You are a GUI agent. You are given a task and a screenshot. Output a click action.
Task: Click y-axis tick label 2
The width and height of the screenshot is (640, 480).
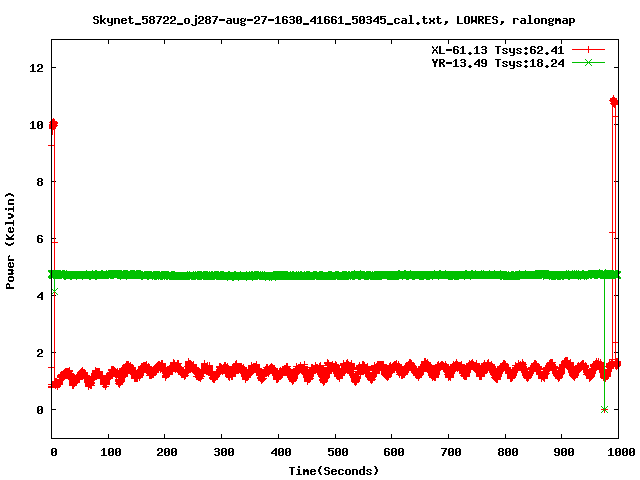coord(40,353)
